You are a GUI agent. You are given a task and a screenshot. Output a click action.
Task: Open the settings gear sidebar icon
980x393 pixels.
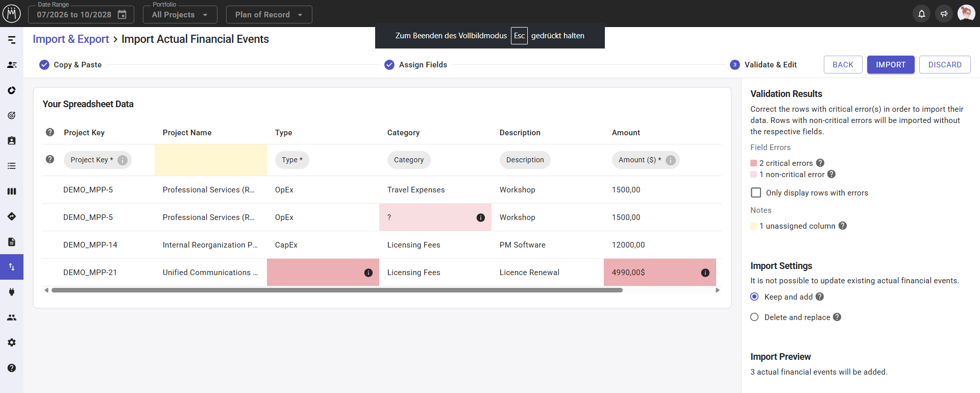pos(12,342)
